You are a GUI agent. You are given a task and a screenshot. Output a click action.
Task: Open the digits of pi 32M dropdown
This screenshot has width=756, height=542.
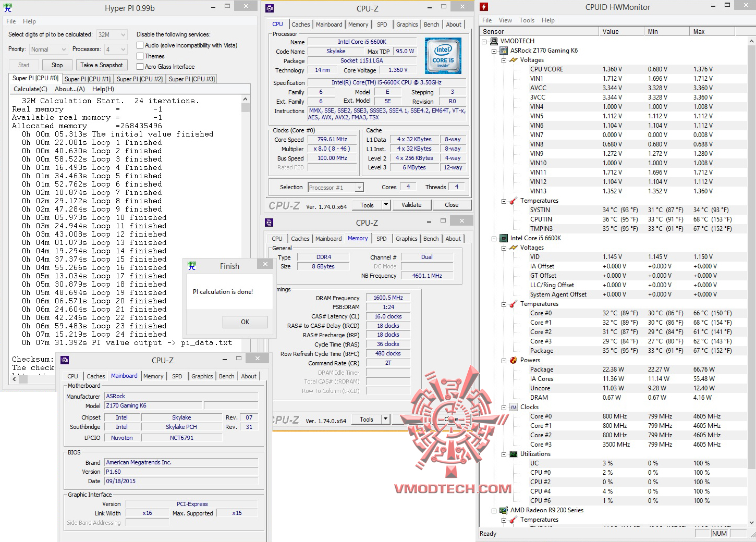(112, 35)
